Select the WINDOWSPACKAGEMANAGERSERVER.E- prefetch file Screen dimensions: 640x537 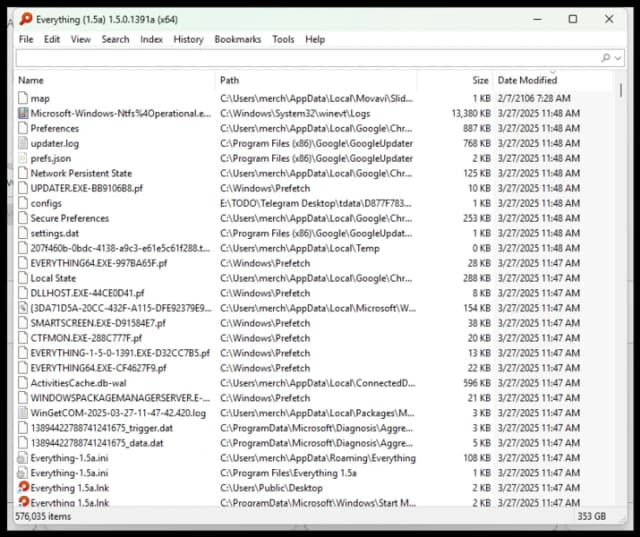coord(120,398)
